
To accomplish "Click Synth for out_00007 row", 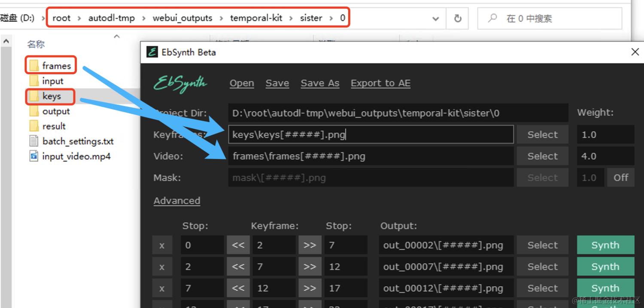I will point(605,267).
